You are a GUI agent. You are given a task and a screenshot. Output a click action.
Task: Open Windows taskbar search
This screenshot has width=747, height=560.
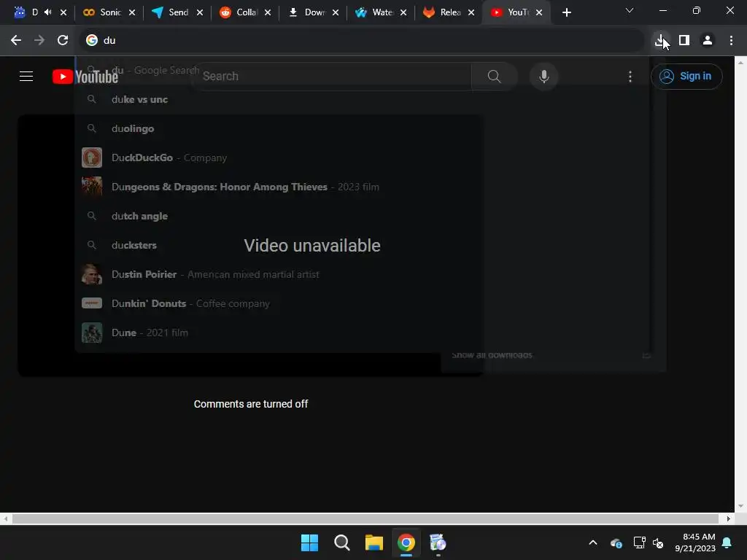click(x=341, y=542)
